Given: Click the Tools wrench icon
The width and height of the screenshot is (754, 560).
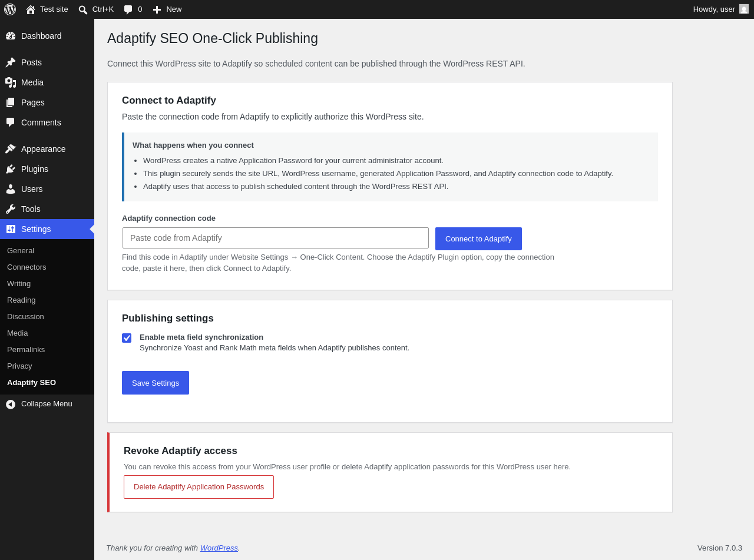Looking at the screenshot, I should click(x=11, y=209).
